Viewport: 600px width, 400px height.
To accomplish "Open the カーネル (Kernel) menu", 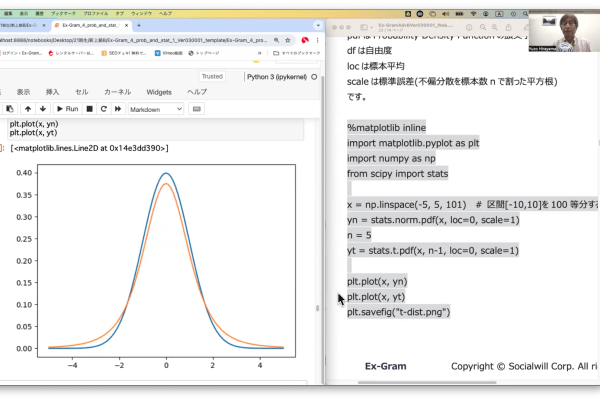I will click(117, 91).
